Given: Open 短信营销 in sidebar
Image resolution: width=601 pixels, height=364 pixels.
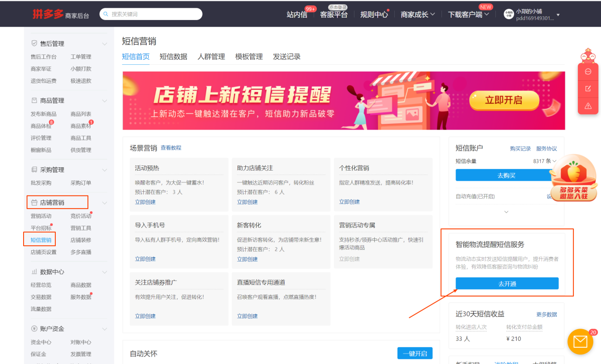Looking at the screenshot, I should tap(41, 240).
